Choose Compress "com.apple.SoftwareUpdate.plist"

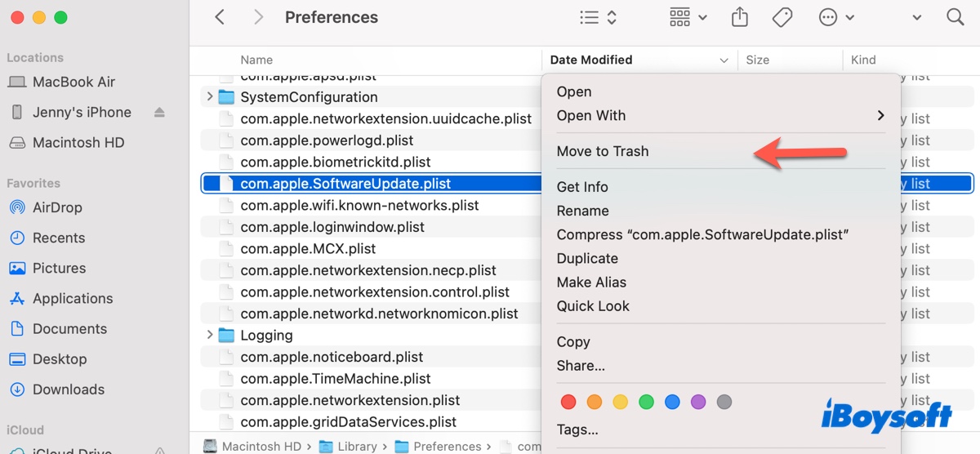click(x=702, y=234)
